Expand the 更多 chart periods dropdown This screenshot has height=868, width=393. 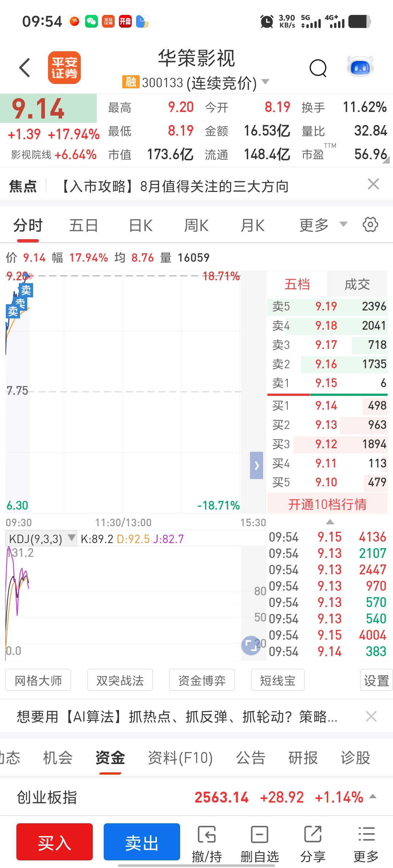click(x=323, y=225)
